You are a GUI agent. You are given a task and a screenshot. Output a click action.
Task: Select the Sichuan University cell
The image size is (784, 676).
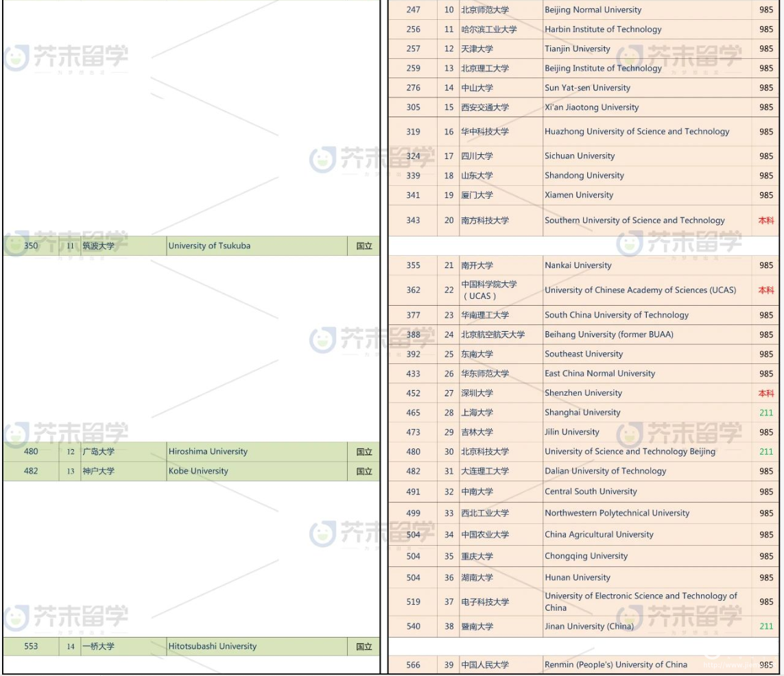[x=647, y=156]
